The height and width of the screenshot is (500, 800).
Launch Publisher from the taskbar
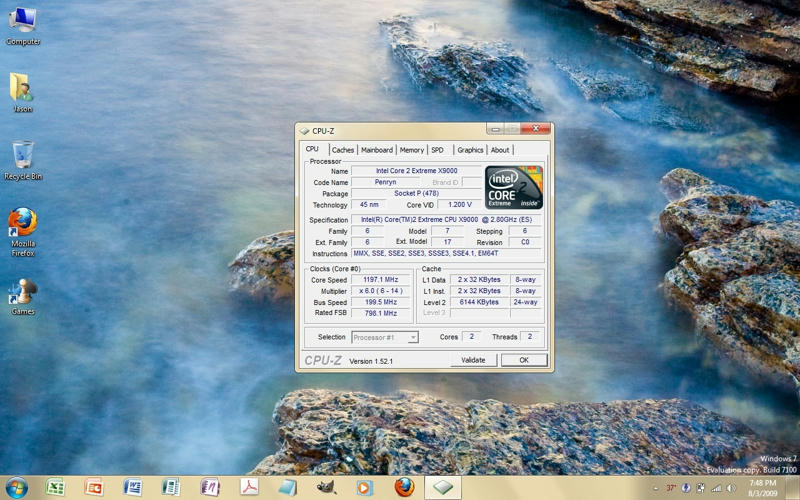[171, 487]
